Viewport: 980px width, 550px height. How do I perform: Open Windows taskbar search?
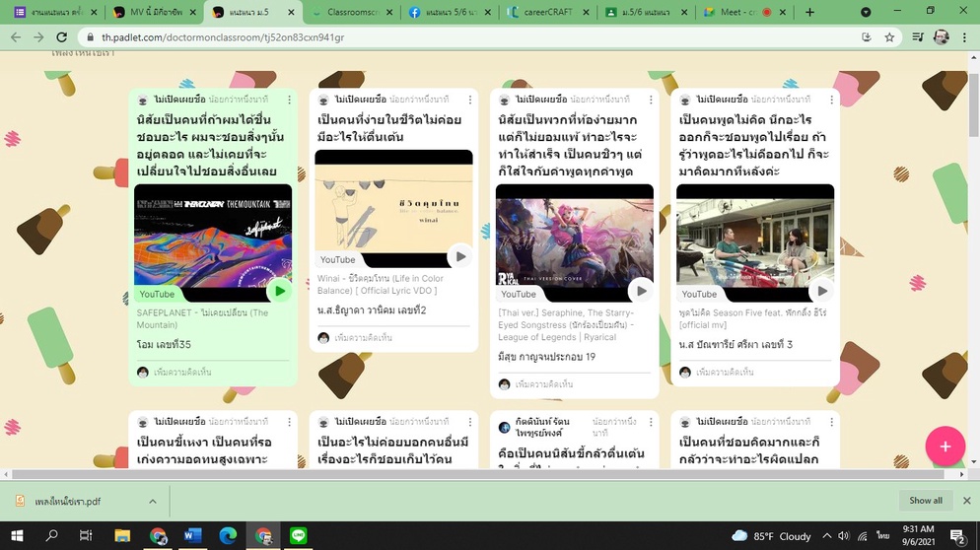[x=52, y=535]
